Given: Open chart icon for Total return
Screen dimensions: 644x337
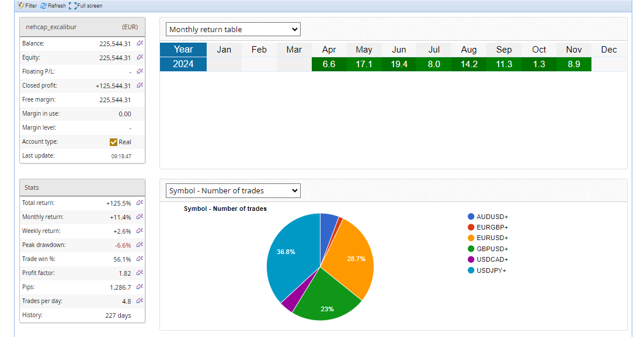Looking at the screenshot, I should coord(140,203).
